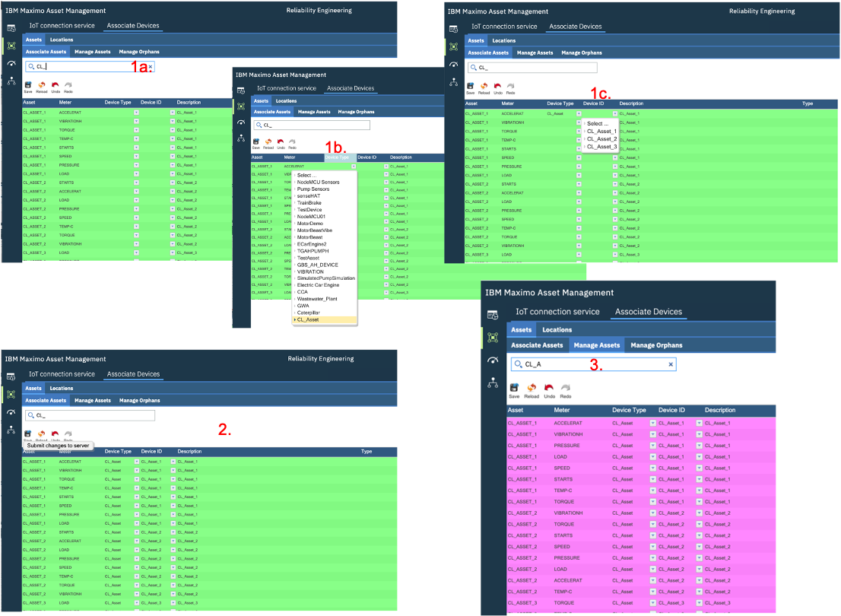Click Save in window with open Device Type list
Viewport: 841px width, 616px height.
(x=255, y=141)
